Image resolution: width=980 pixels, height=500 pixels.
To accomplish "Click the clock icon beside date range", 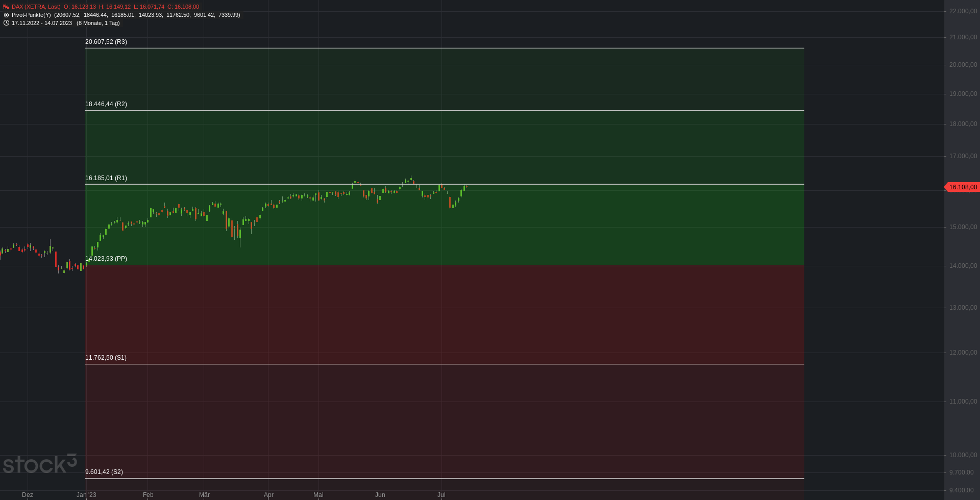I will 6,23.
